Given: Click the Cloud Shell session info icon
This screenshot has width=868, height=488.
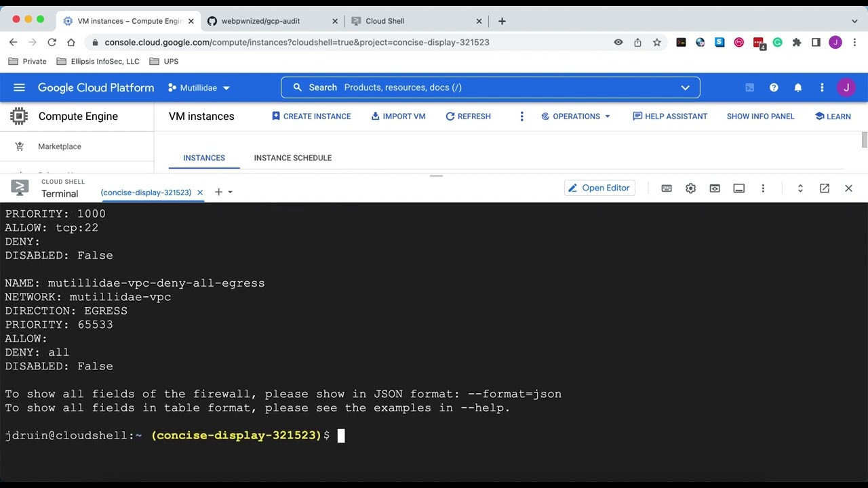Looking at the screenshot, I should (x=739, y=188).
